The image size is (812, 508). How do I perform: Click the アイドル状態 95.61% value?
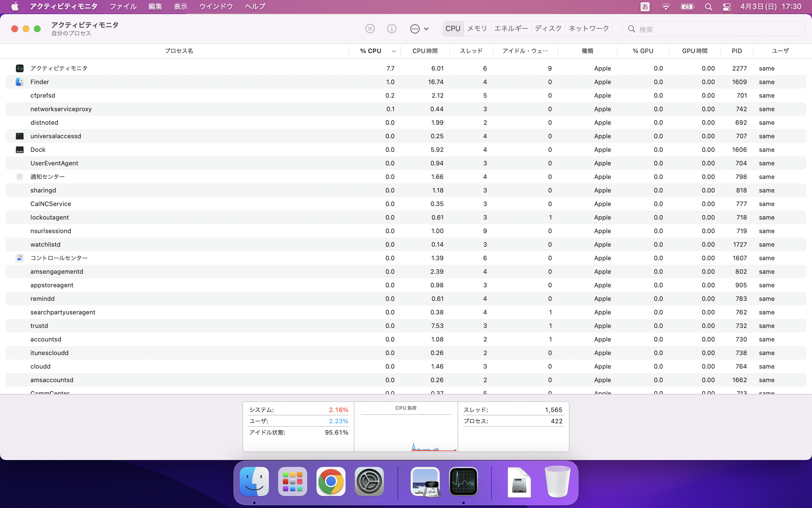(336, 432)
